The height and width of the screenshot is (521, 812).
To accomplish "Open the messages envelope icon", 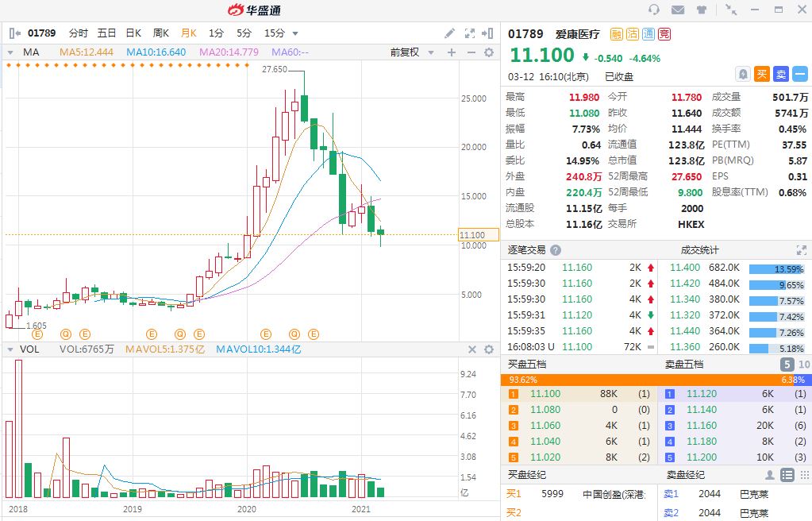I will (x=678, y=10).
